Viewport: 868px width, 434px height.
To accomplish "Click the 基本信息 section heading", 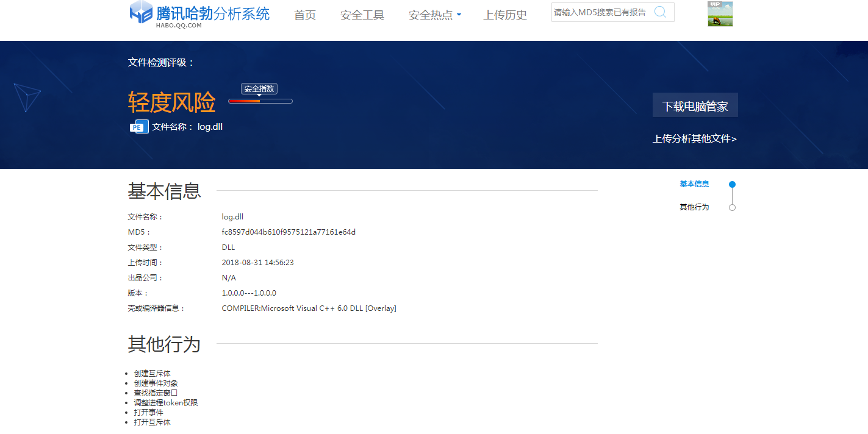I will click(164, 191).
